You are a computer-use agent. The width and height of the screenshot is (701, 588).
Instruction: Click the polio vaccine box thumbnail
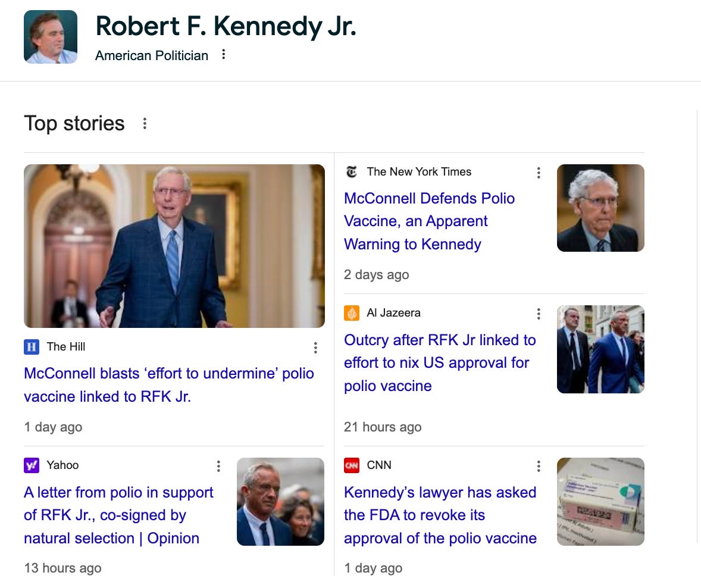coord(600,502)
